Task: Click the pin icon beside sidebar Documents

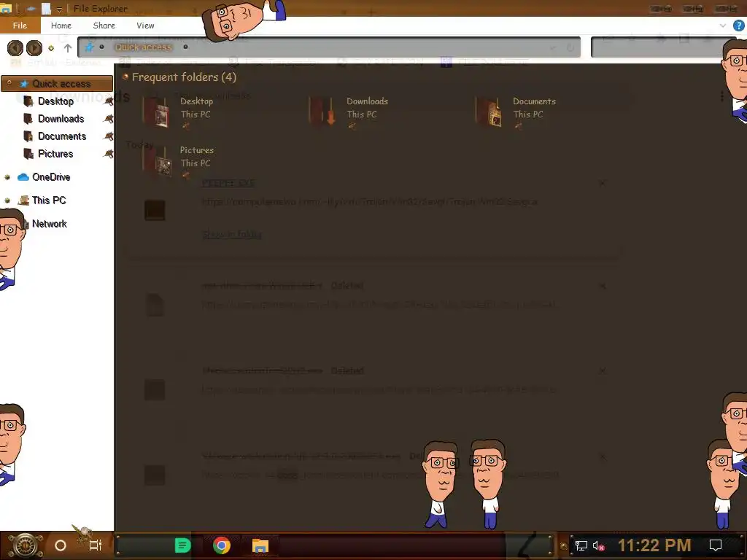Action: [x=109, y=136]
